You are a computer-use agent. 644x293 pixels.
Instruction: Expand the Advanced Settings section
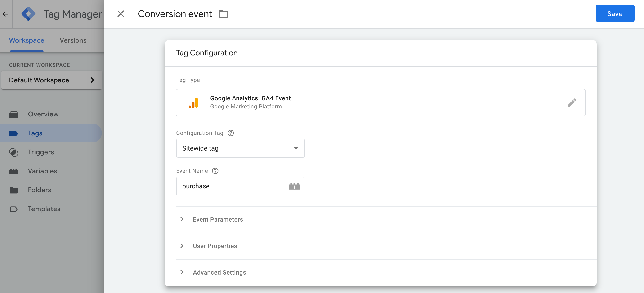coord(181,272)
